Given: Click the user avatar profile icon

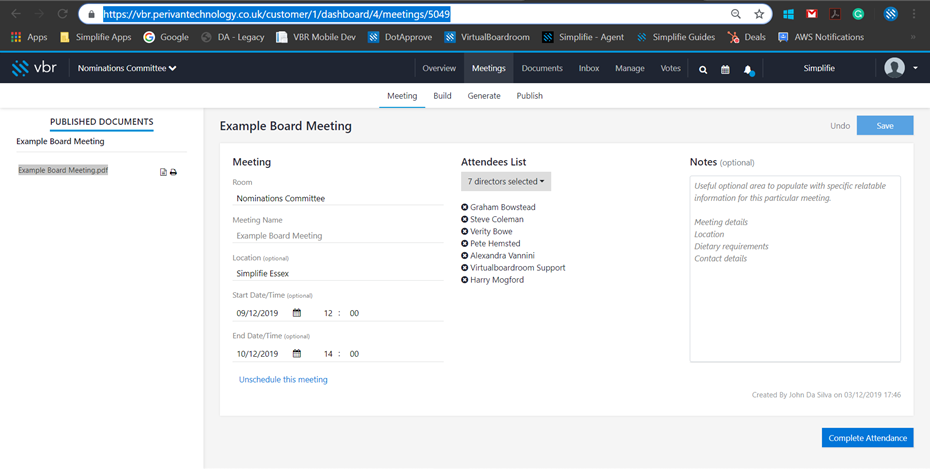Looking at the screenshot, I should (x=894, y=68).
